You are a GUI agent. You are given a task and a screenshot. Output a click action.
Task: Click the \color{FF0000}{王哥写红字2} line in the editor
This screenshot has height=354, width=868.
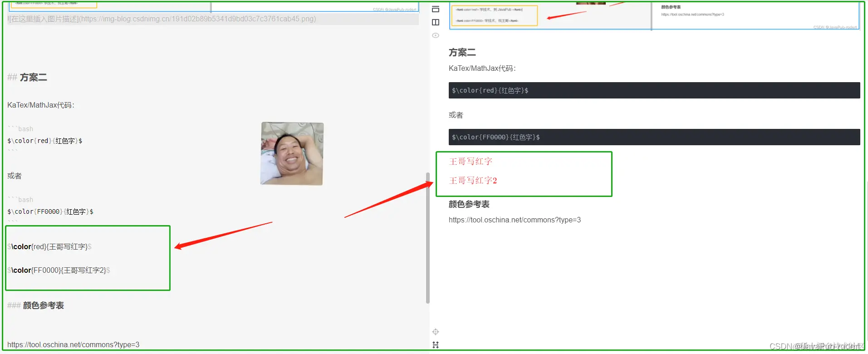pos(59,270)
